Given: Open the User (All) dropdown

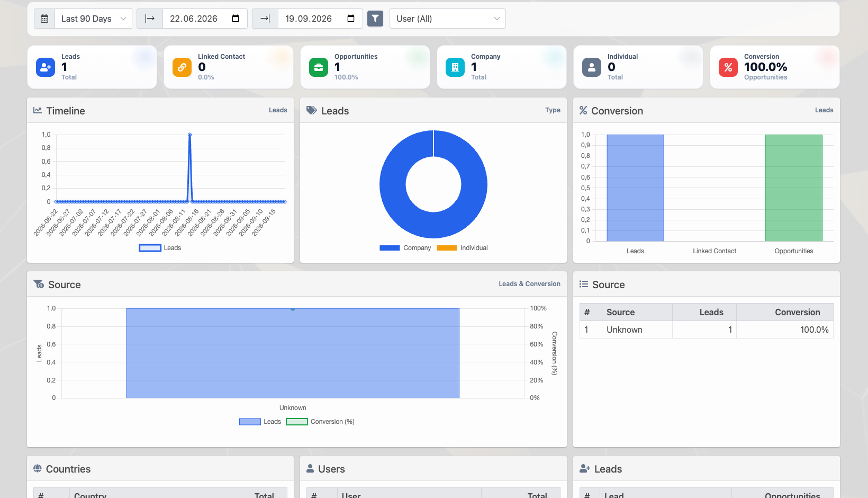Looking at the screenshot, I should (x=448, y=19).
